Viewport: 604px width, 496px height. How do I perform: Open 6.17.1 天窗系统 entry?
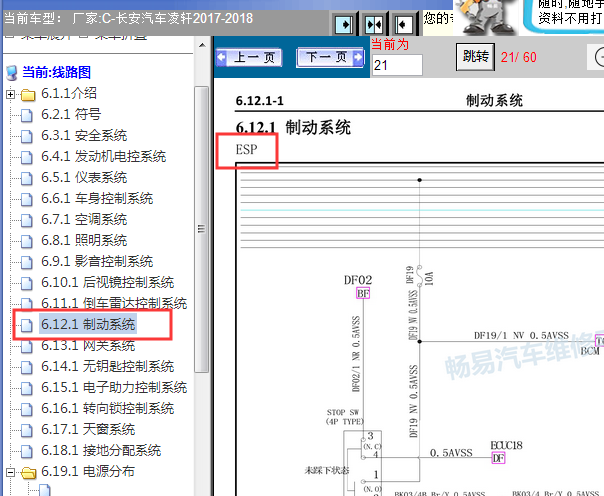coord(88,429)
